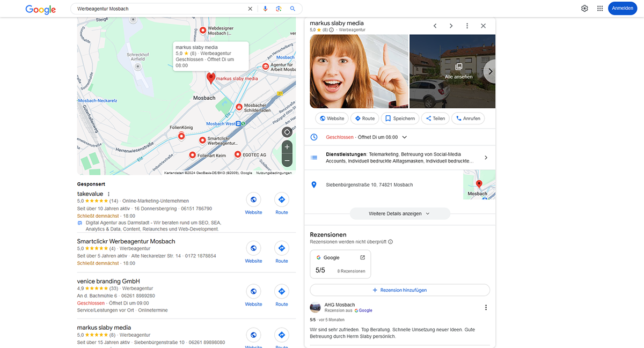The width and height of the screenshot is (644, 348).
Task: Open Google Lens image search
Action: click(279, 9)
